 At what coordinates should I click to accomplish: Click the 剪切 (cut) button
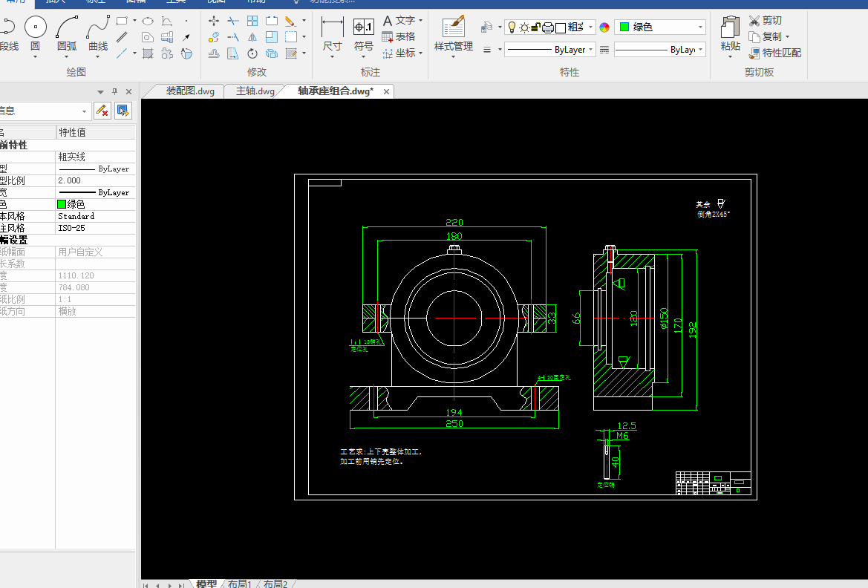point(765,20)
